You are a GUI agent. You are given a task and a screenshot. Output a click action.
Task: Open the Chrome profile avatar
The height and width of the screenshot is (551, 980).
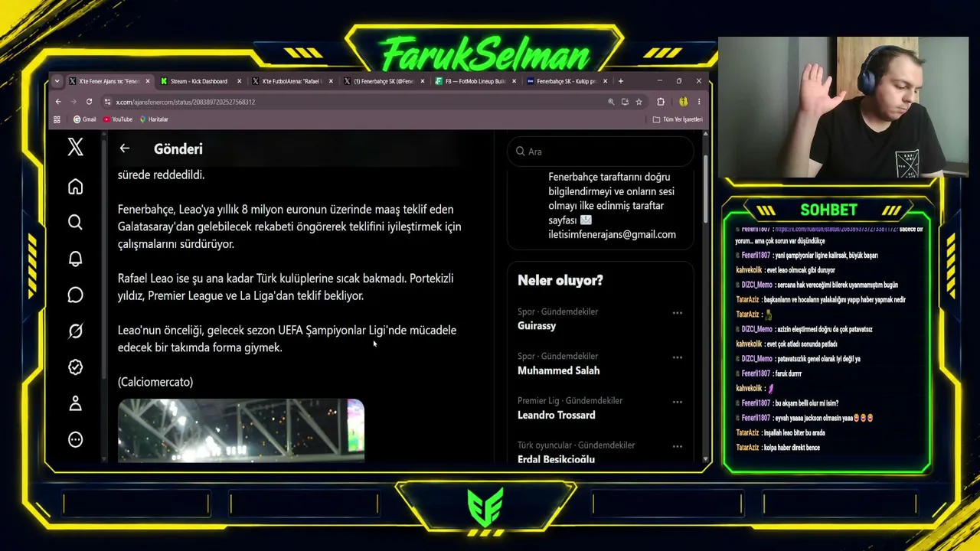pos(683,102)
